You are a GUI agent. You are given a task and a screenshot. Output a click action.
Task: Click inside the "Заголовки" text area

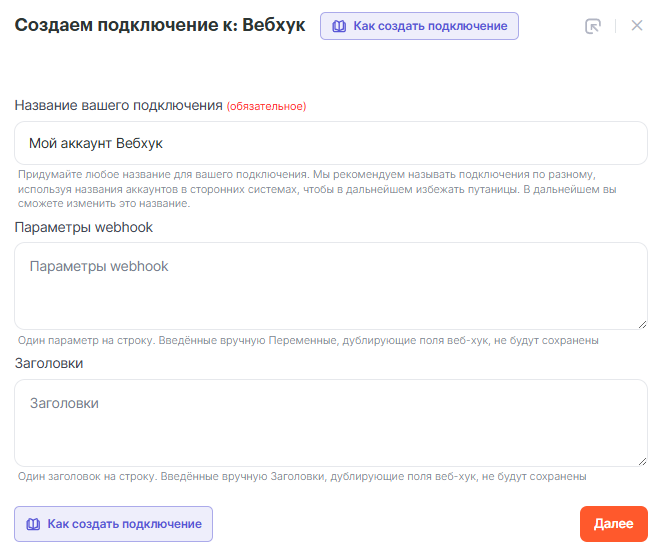point(330,422)
